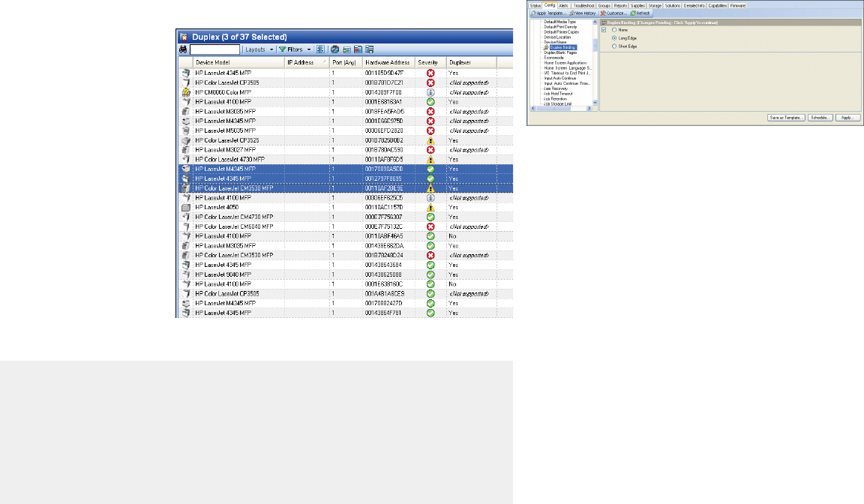Click the column layout icon after Filters

click(320, 49)
